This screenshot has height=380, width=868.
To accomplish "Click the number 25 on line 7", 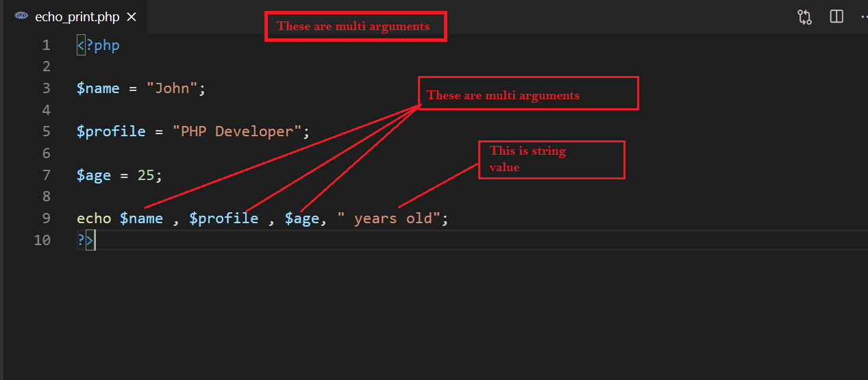I will tap(146, 175).
